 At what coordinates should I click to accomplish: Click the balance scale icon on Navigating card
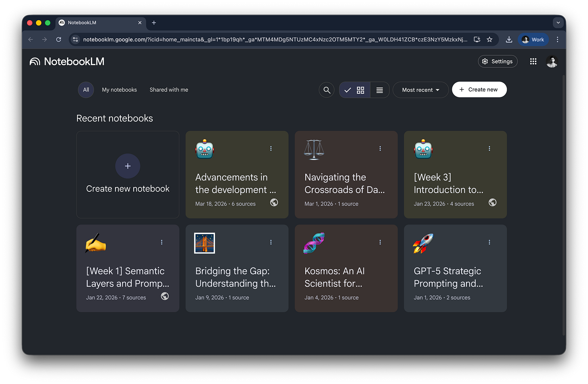(x=314, y=149)
